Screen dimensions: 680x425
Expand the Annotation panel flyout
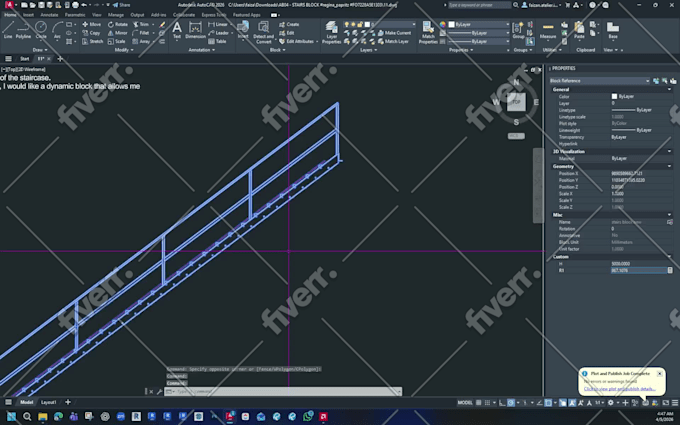click(202, 50)
